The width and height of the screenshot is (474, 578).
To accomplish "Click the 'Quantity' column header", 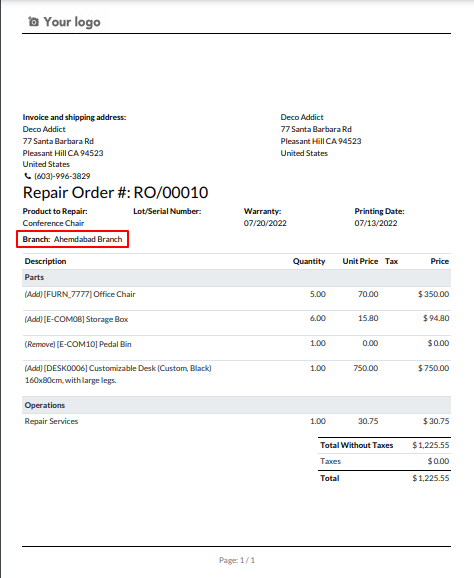I will click(309, 261).
